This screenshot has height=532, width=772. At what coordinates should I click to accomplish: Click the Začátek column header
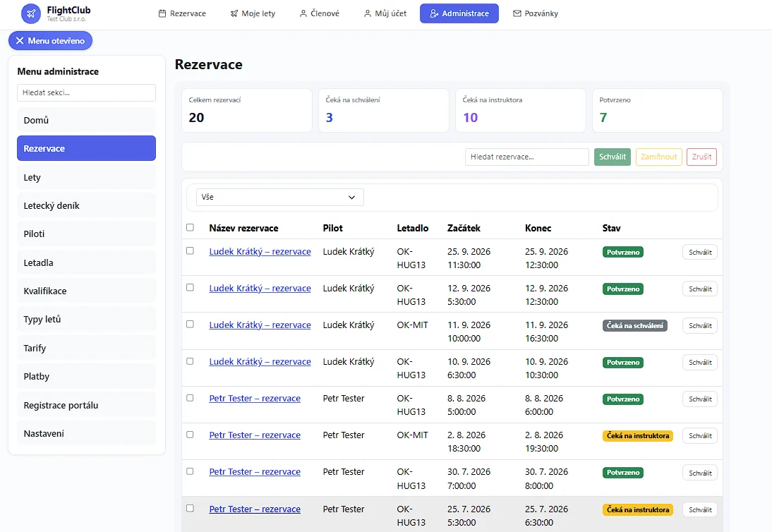(464, 228)
